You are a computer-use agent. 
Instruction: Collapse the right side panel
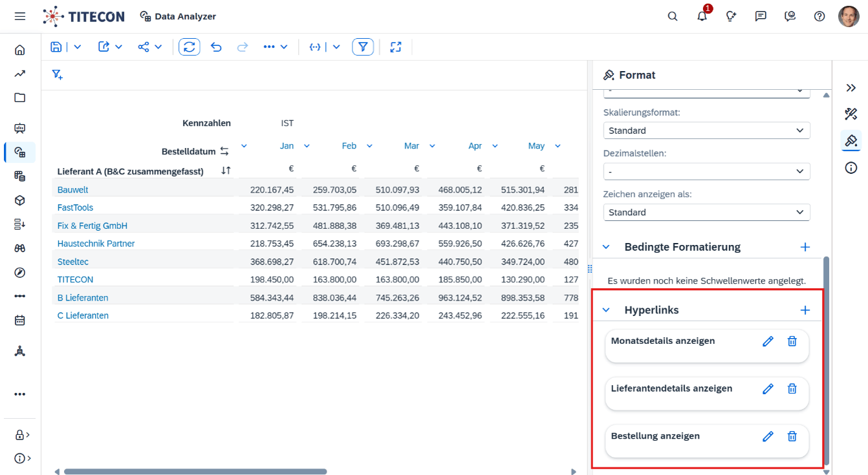pyautogui.click(x=851, y=87)
